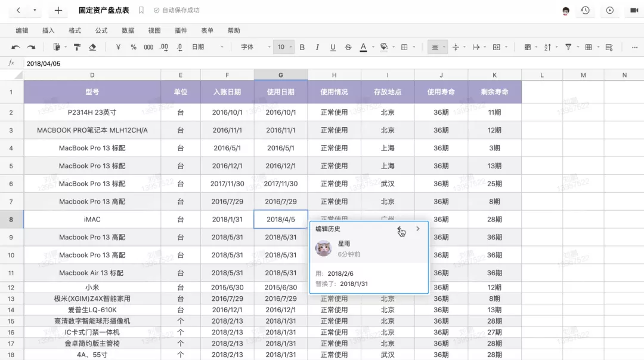This screenshot has width=644, height=360.
Task: Toggle bold formatting
Action: [x=302, y=47]
